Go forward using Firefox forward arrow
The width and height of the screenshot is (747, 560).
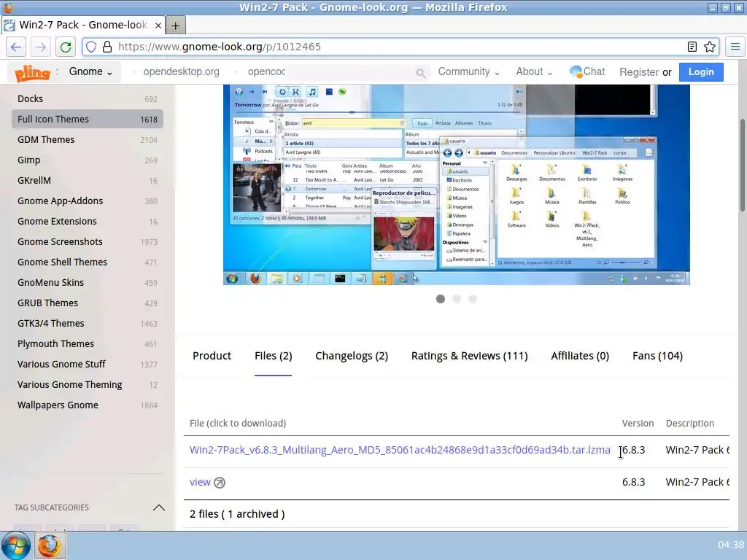(41, 47)
